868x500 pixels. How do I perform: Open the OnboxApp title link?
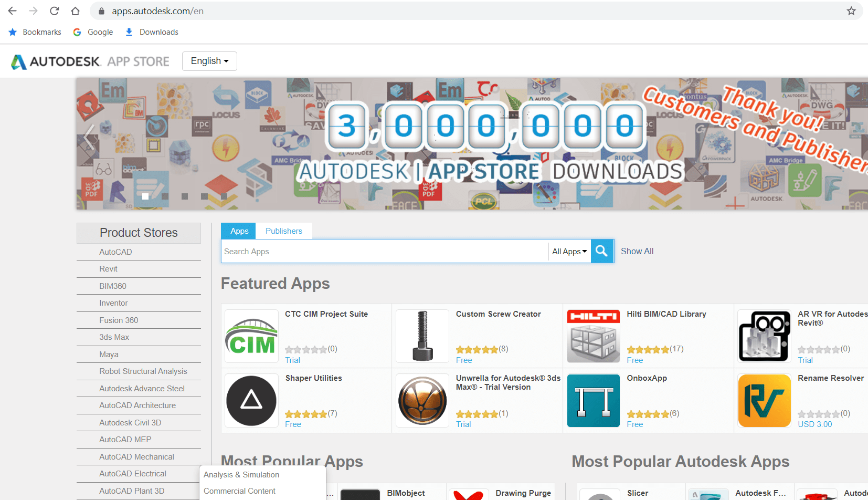pyautogui.click(x=647, y=378)
